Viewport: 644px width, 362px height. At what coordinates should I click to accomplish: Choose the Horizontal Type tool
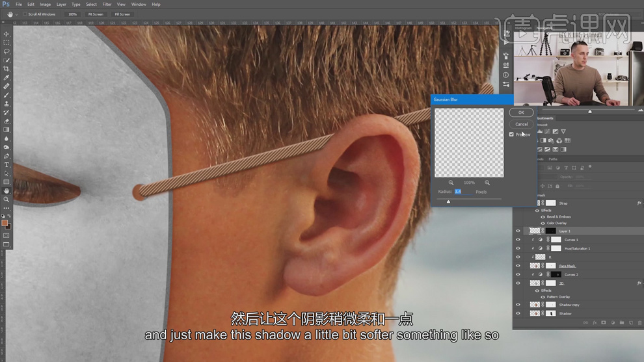click(7, 165)
